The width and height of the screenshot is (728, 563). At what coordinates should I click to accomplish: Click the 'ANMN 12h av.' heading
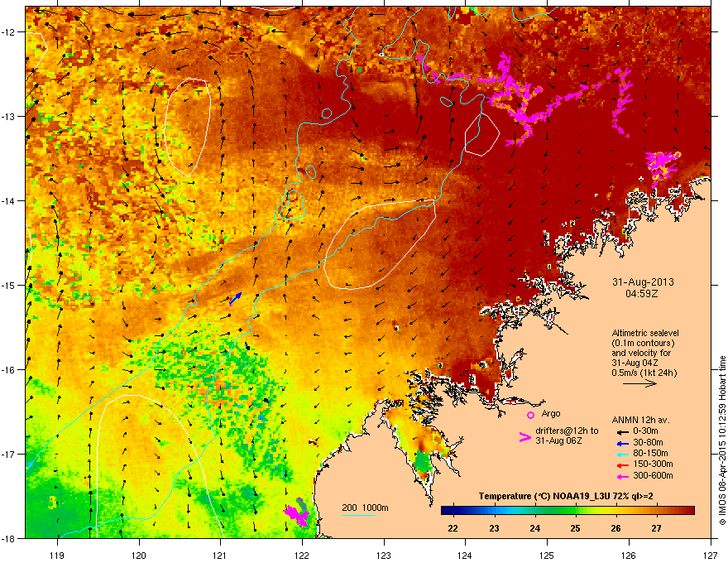640,420
